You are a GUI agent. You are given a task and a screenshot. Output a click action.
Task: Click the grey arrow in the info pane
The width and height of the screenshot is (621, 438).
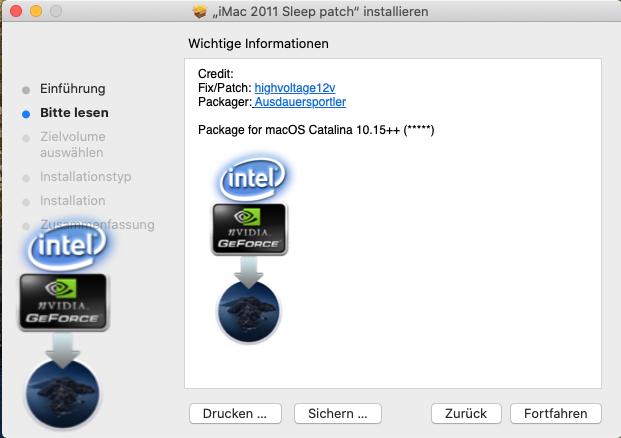coord(249,272)
